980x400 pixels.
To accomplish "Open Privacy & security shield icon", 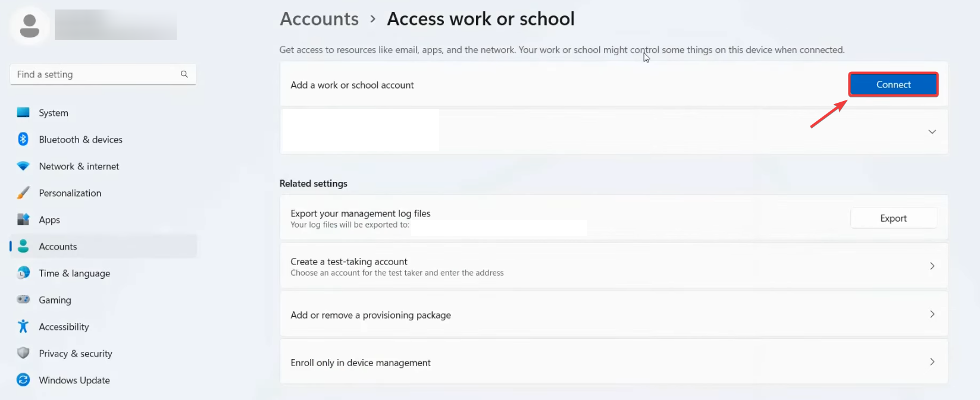I will tap(23, 353).
